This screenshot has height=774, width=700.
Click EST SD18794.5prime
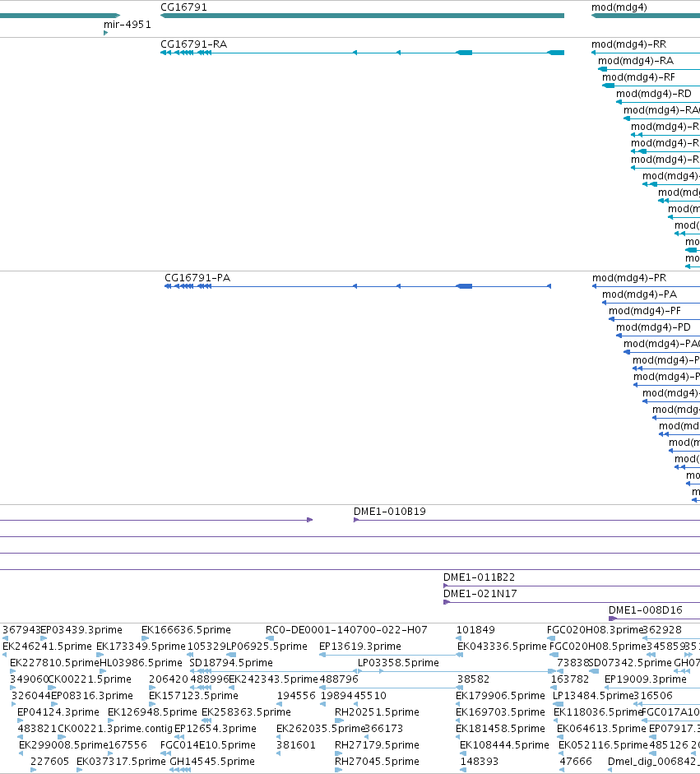tap(231, 663)
